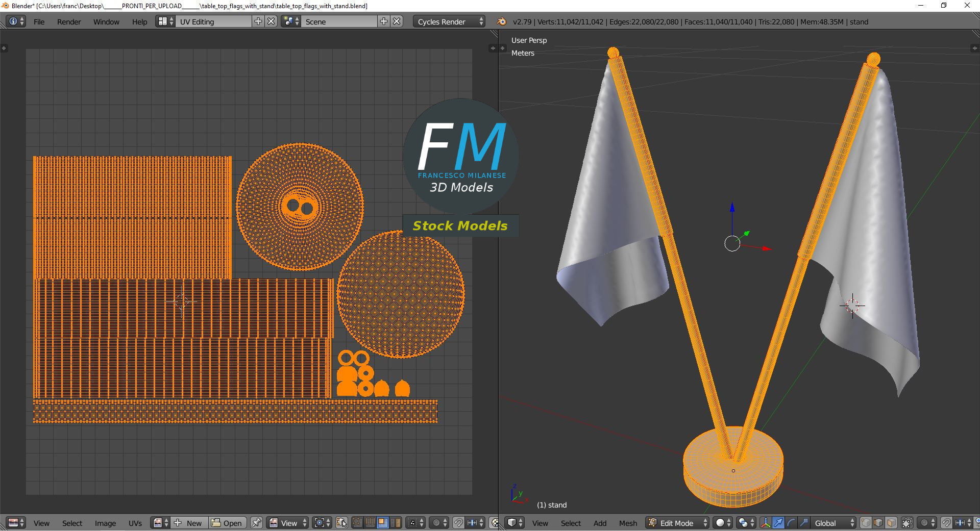980x531 pixels.
Task: Open the Mesh menu
Action: pyautogui.click(x=628, y=523)
